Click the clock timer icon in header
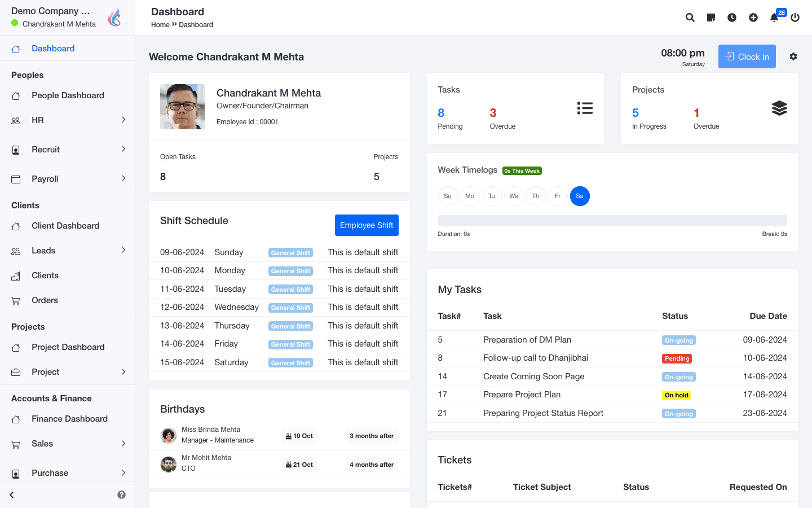The height and width of the screenshot is (508, 812). [x=732, y=17]
